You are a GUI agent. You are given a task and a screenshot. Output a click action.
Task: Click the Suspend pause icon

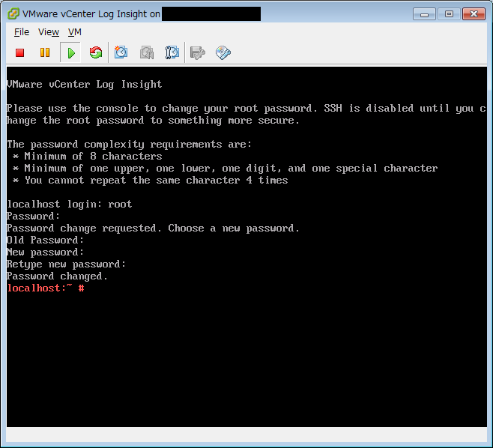[45, 52]
